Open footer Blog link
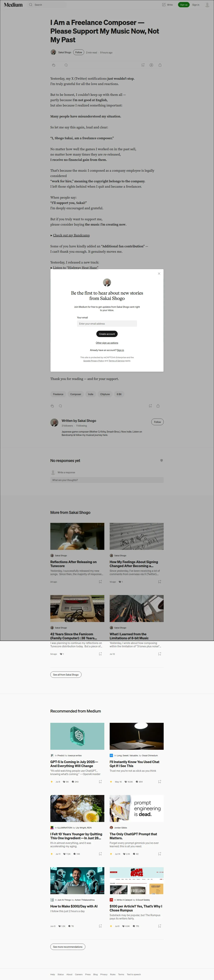Image resolution: width=214 pixels, height=980 pixels. tap(95, 975)
